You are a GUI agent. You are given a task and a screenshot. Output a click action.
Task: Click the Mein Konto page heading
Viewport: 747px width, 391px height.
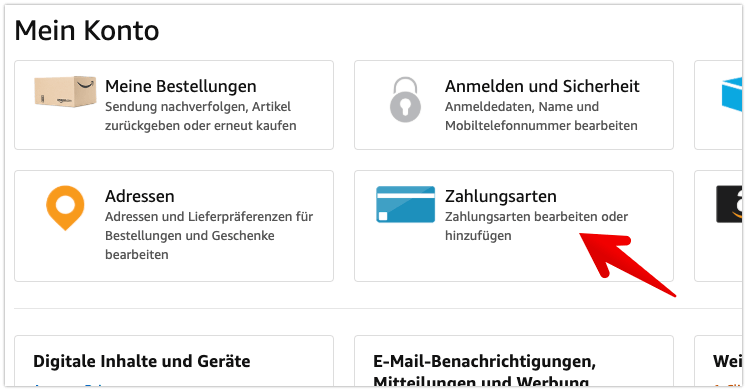[87, 30]
